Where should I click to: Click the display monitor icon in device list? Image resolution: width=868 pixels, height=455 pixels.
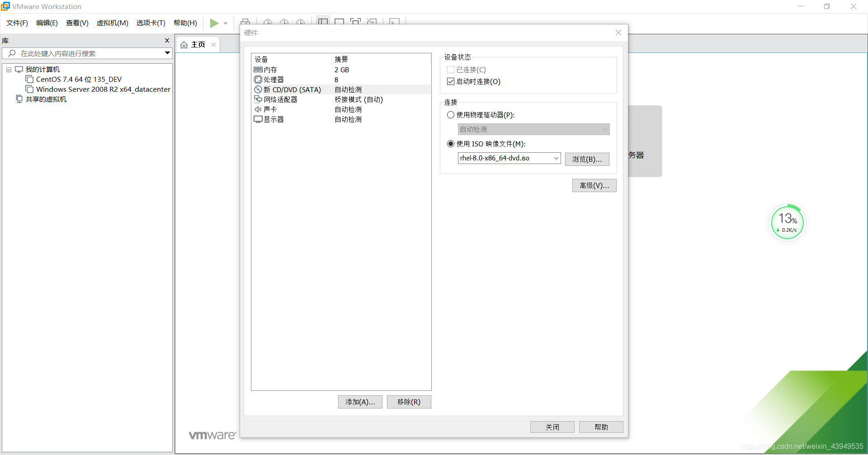click(258, 119)
